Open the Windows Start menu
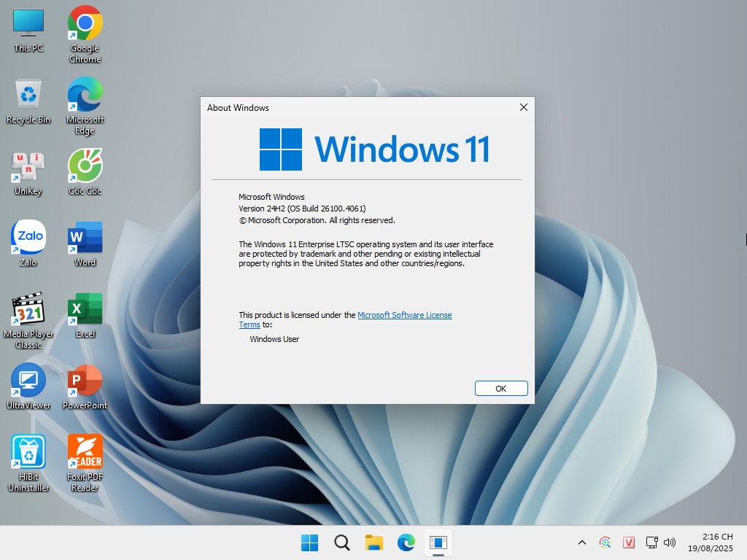 coord(309,542)
